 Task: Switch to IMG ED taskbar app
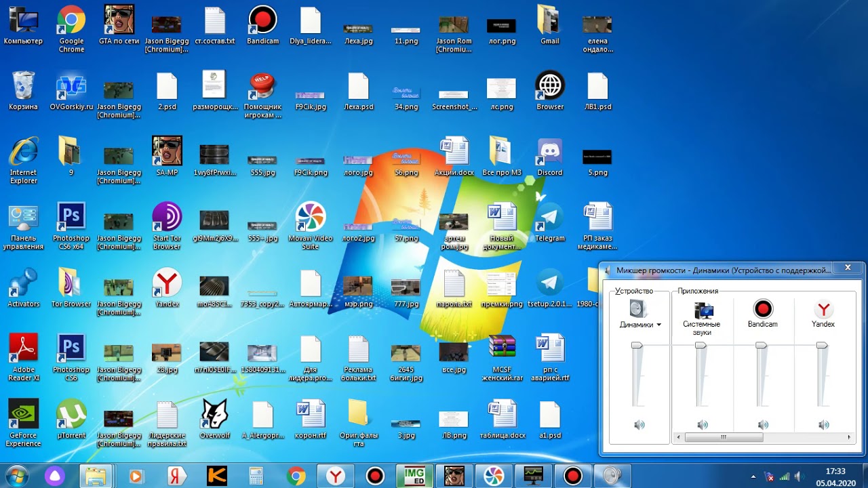pos(414,476)
